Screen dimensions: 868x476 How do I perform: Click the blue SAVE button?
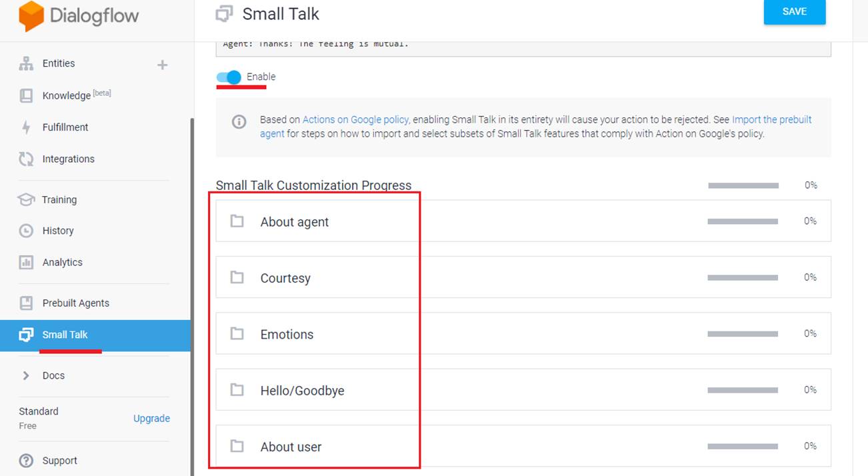coord(794,12)
